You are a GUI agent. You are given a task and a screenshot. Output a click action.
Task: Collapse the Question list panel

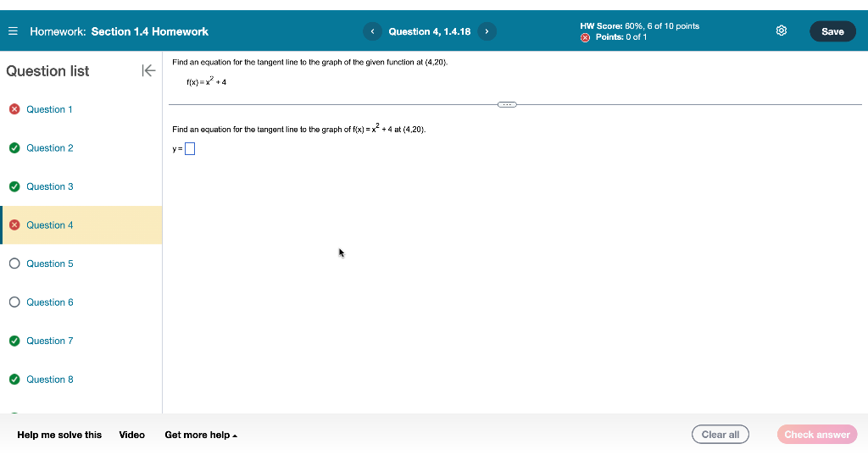point(148,70)
